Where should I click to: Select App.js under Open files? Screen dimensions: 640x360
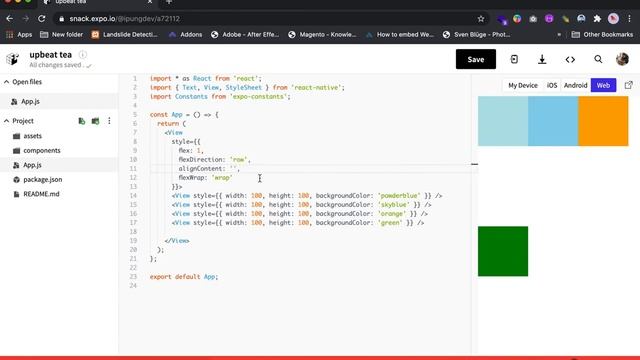pos(59,101)
